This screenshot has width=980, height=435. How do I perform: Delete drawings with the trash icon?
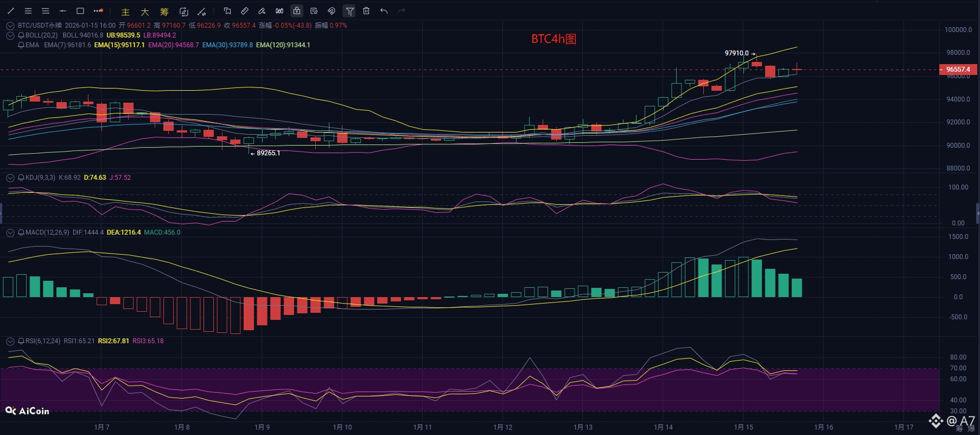coord(366,11)
